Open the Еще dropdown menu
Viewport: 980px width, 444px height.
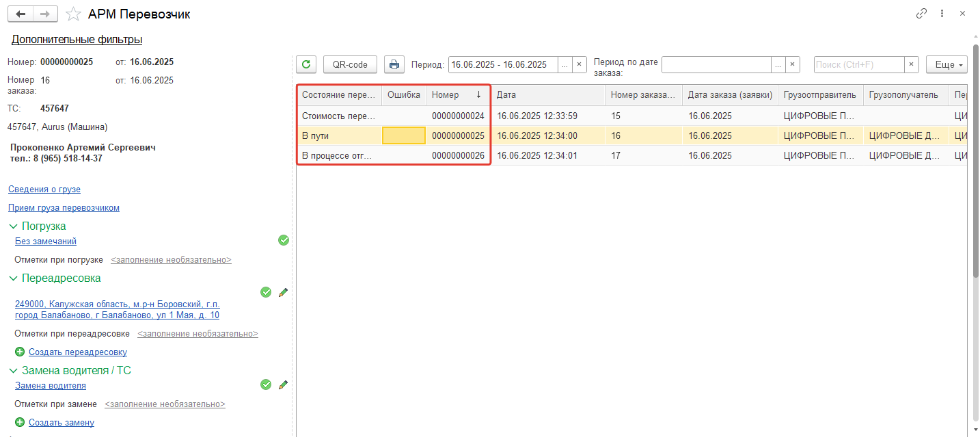[947, 64]
